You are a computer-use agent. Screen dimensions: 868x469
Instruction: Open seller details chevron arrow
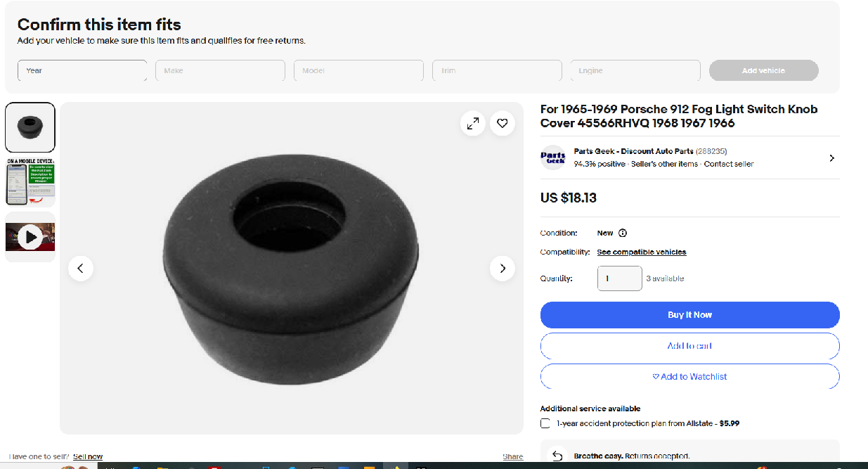(x=831, y=158)
